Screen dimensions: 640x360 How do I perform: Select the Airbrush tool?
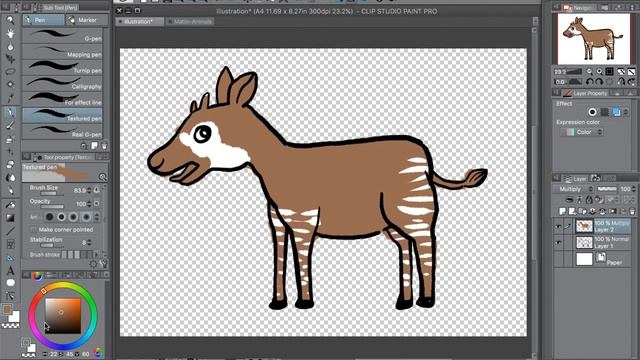(11, 140)
